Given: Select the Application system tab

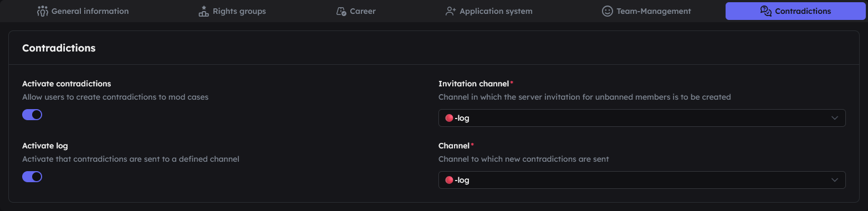Looking at the screenshot, I should 489,11.
